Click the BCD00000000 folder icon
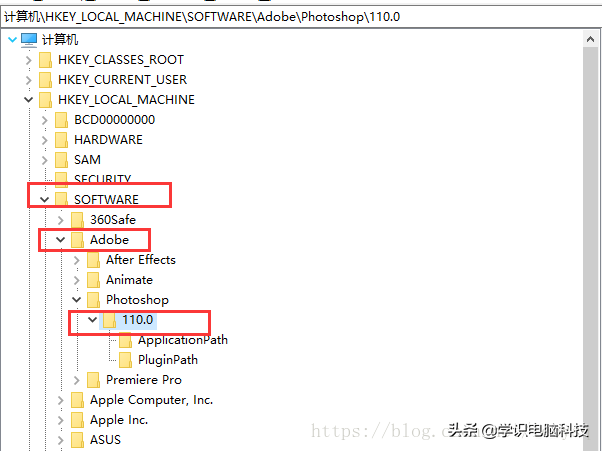602x451 pixels. (x=61, y=120)
